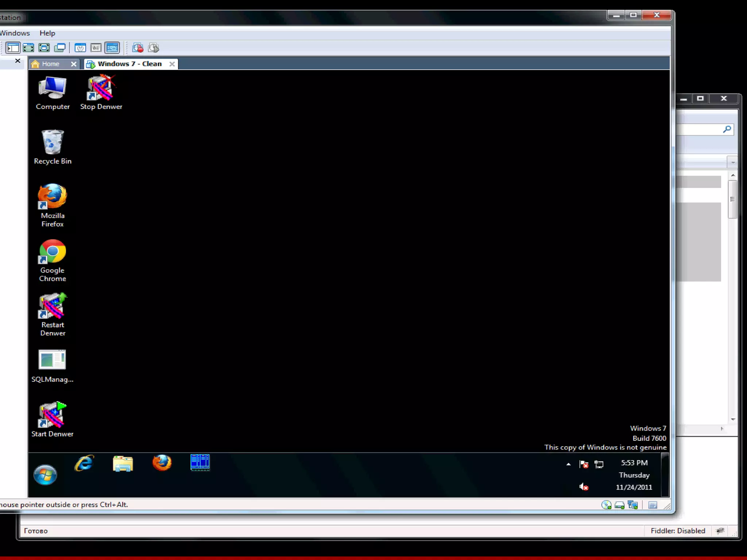Toggle the console view toolbar button
This screenshot has height=560, width=747.
click(x=112, y=48)
